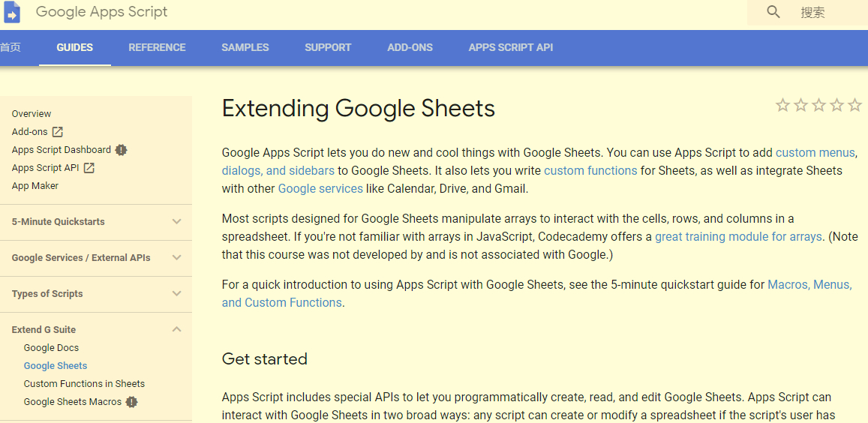Switch to the REFERENCE tab
The image size is (868, 423).
158,47
